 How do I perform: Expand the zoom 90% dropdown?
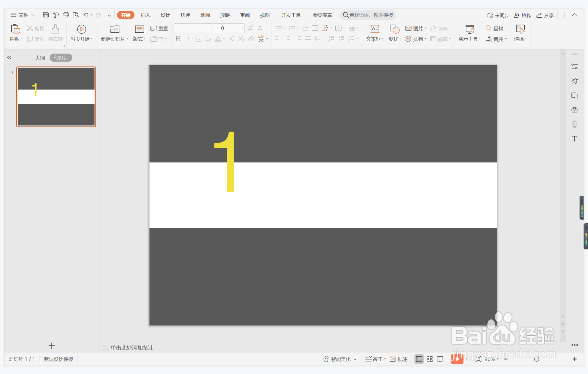point(497,359)
